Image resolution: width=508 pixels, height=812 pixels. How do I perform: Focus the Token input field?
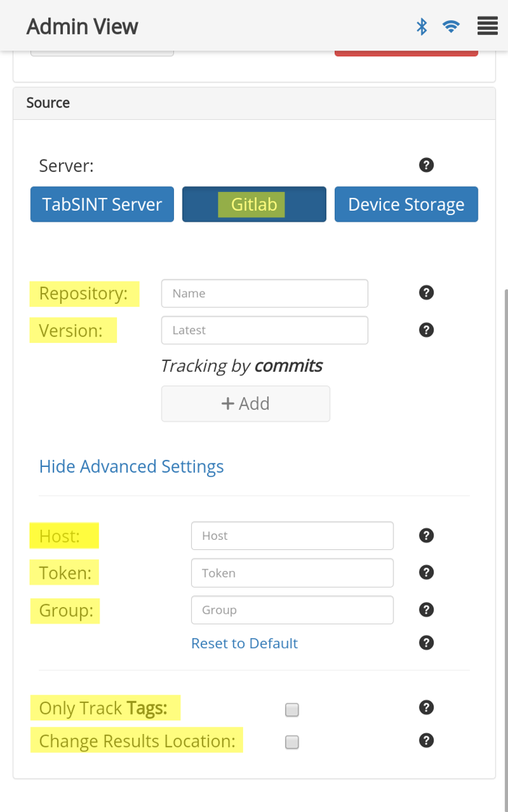point(292,573)
